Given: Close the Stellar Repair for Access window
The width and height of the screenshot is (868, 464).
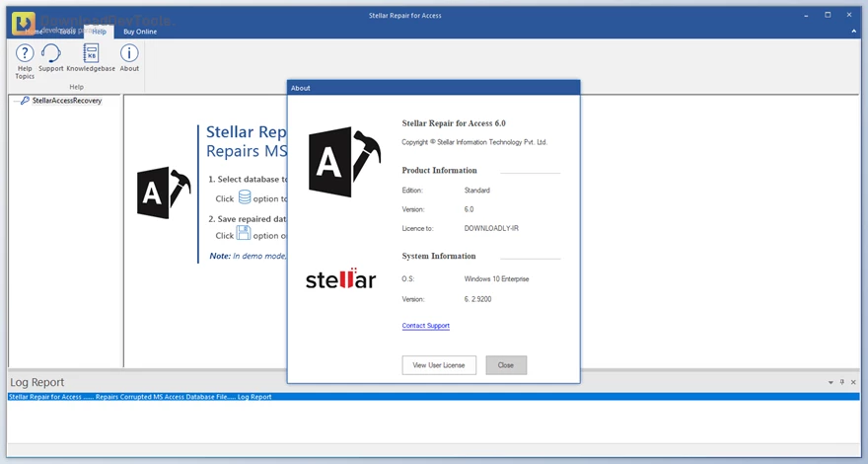Looking at the screenshot, I should click(x=849, y=15).
